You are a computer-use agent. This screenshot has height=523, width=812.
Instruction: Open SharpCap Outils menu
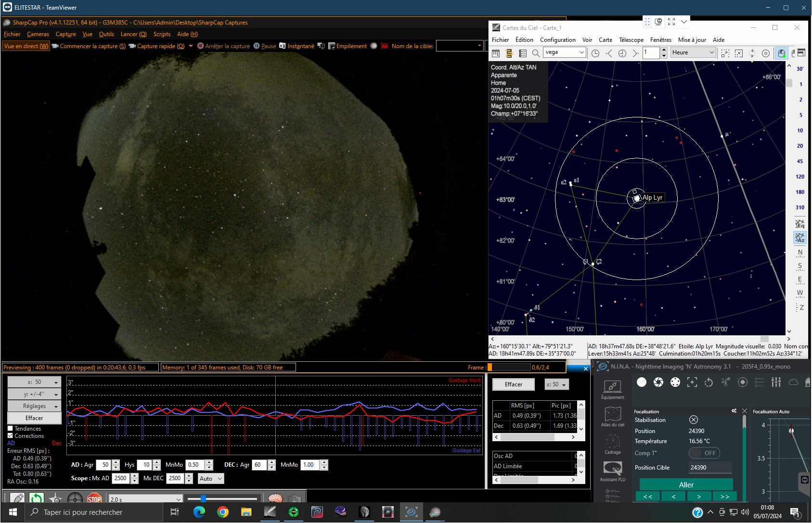[x=106, y=34]
